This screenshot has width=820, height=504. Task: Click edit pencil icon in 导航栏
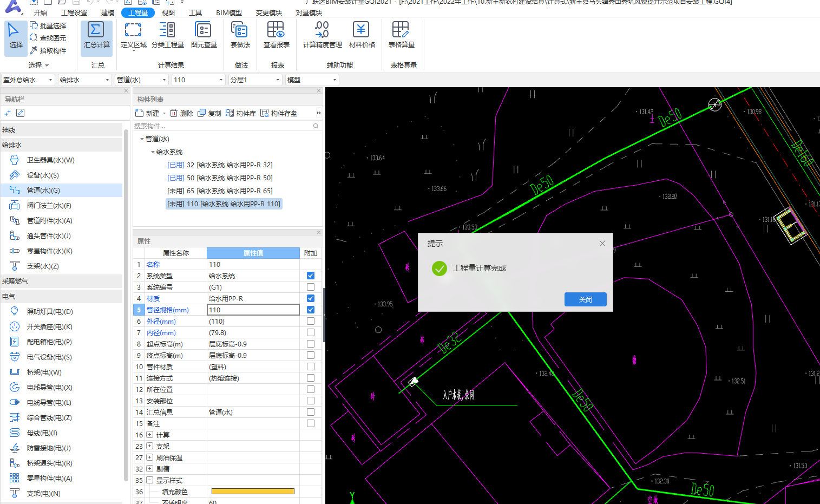[x=20, y=113]
